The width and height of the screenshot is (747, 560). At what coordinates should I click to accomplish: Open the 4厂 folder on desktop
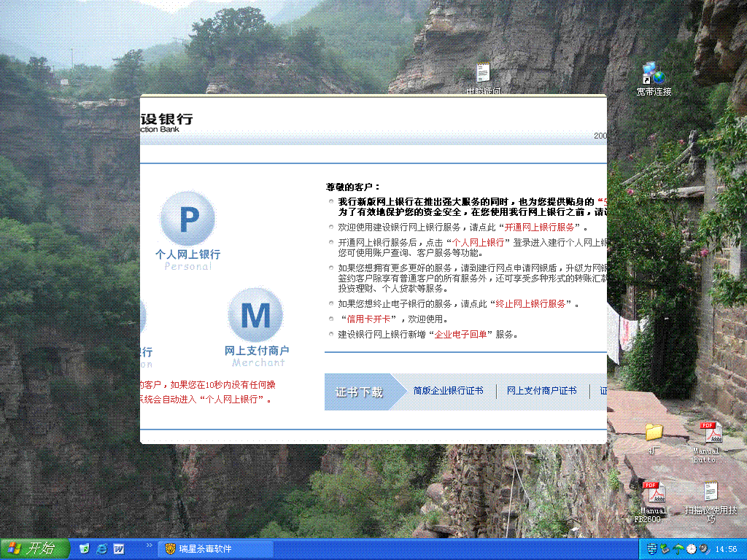pos(654,438)
